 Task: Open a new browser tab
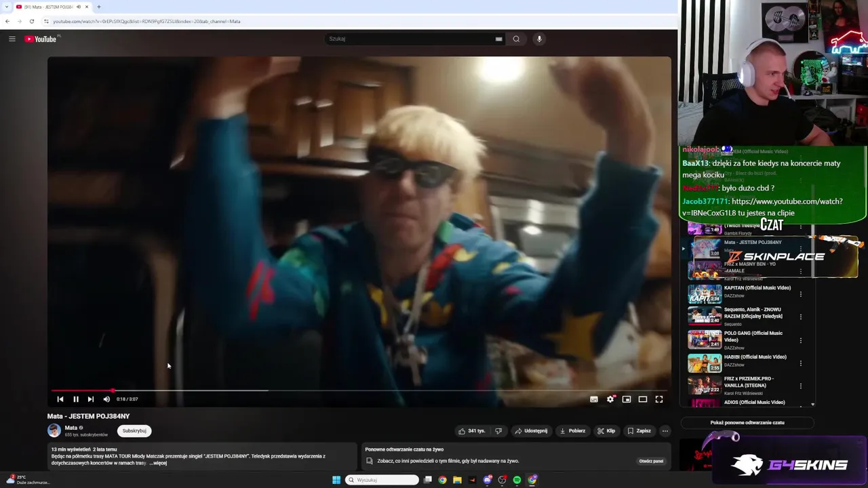99,7
